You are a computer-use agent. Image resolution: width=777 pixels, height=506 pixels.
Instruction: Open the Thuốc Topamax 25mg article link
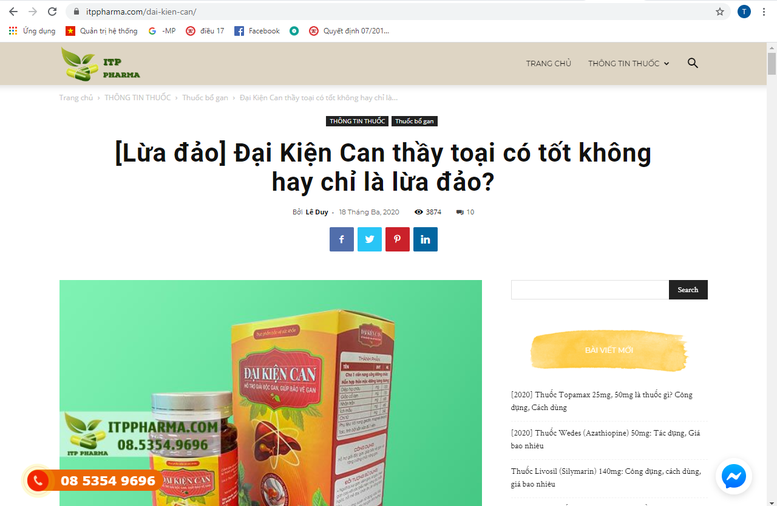pos(602,401)
